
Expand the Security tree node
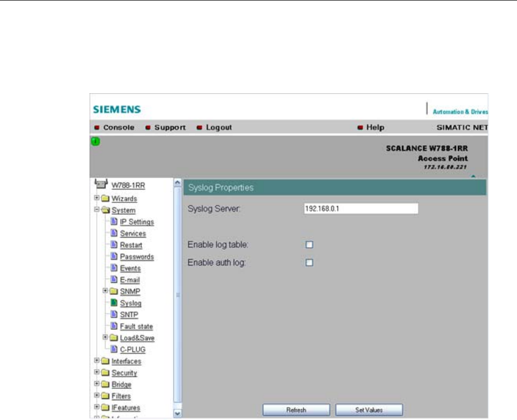(x=97, y=371)
